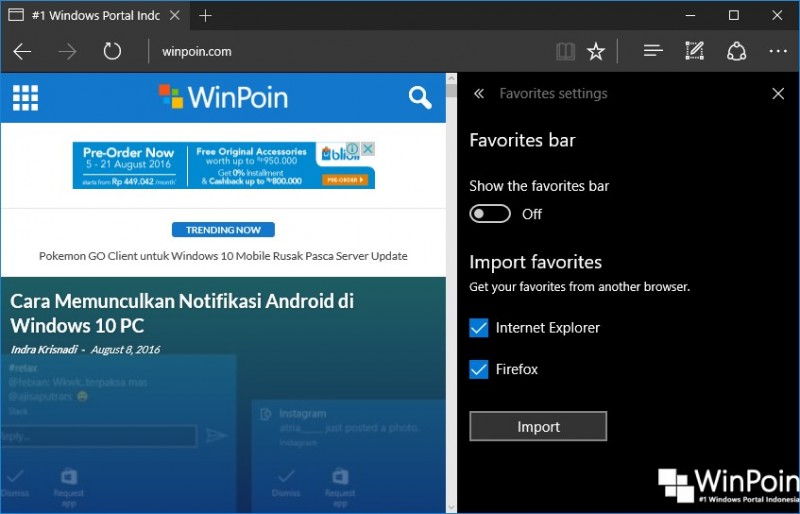Viewport: 800px width, 514px height.
Task: Go back with the double-chevron in Favorites settings
Action: (479, 93)
